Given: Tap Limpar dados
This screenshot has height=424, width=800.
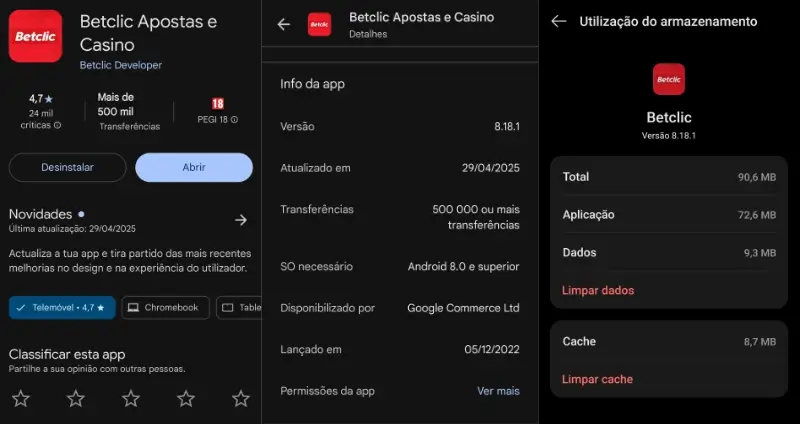Looking at the screenshot, I should click(598, 290).
